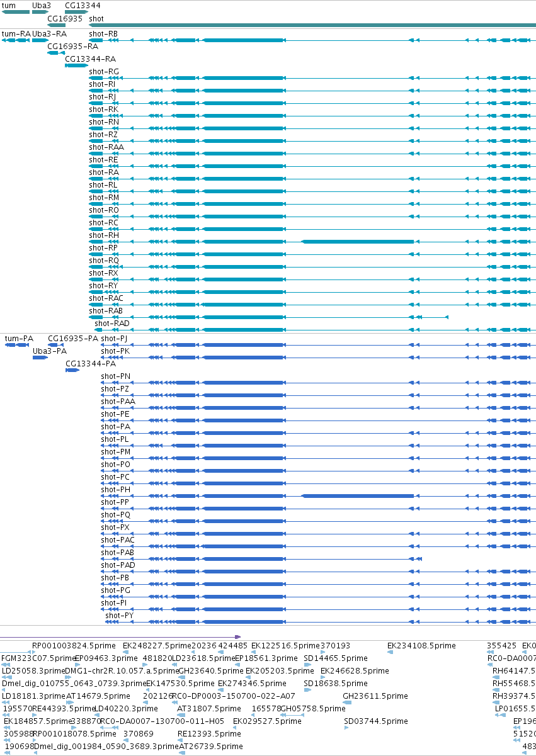Screen dimensions: 536x756
Task: Select the shot-RX transcript label
Action: click(x=103, y=273)
